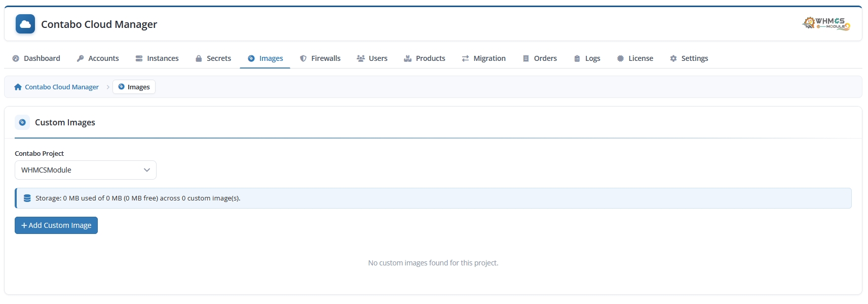Click the Dashboard gauge icon
Viewport: 868px width, 304px height.
tap(16, 58)
